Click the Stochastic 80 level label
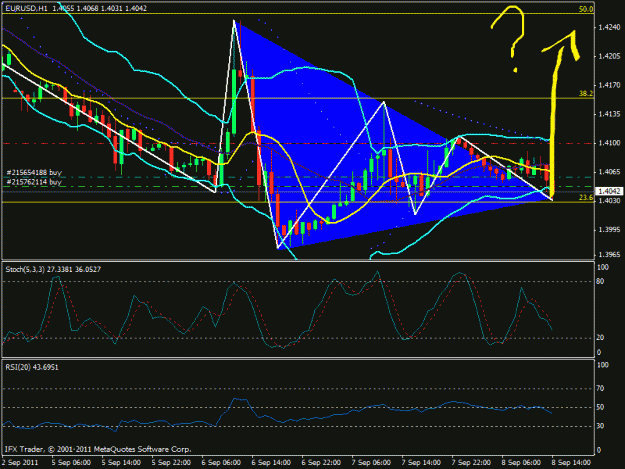The image size is (625, 469). [x=601, y=281]
